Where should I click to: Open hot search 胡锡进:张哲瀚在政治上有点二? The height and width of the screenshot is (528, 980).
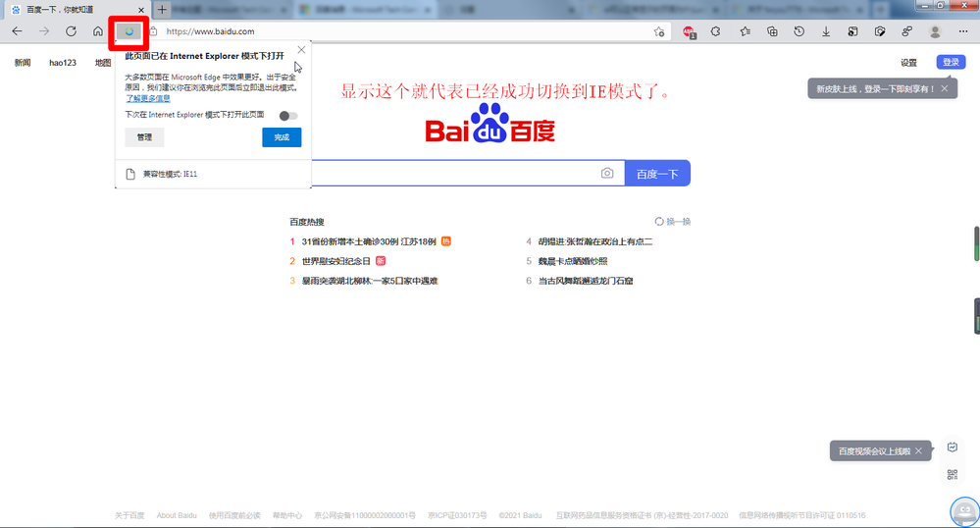[595, 241]
